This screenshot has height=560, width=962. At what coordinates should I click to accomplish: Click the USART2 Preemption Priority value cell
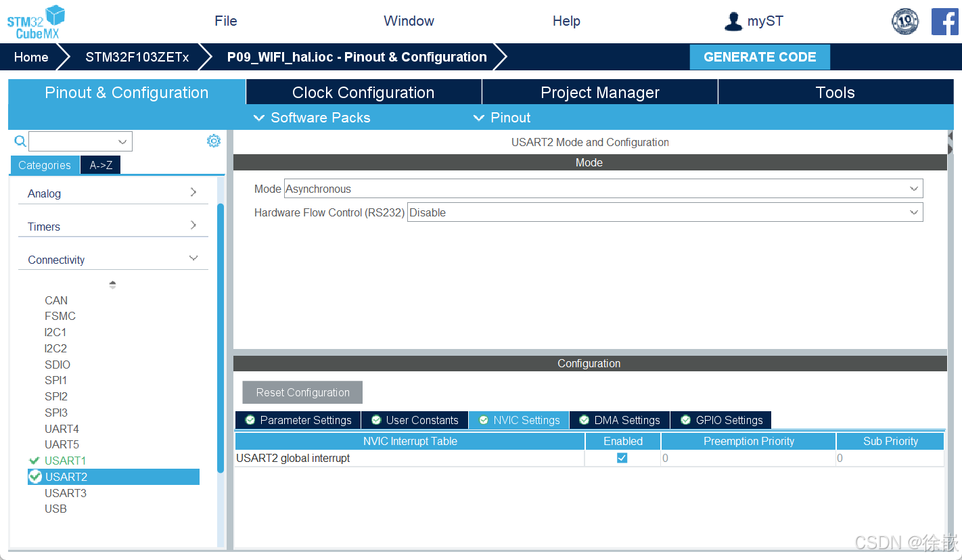coord(749,458)
